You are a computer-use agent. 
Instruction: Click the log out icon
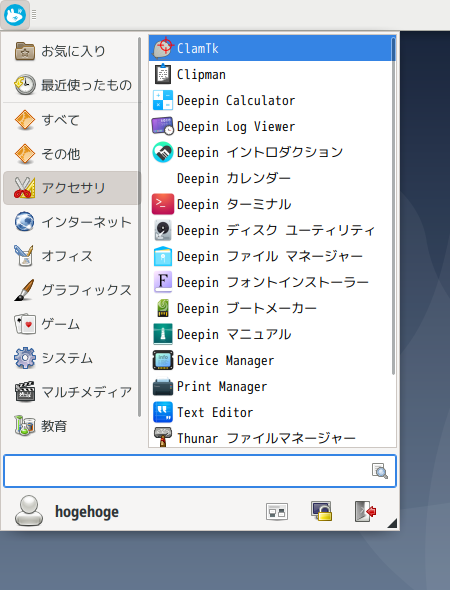(365, 511)
